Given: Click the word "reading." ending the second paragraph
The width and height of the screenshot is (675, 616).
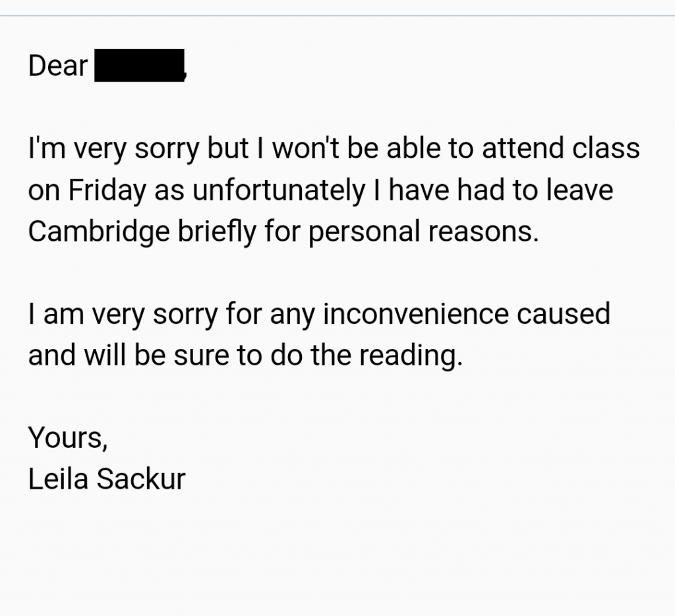Looking at the screenshot, I should coord(411,356).
